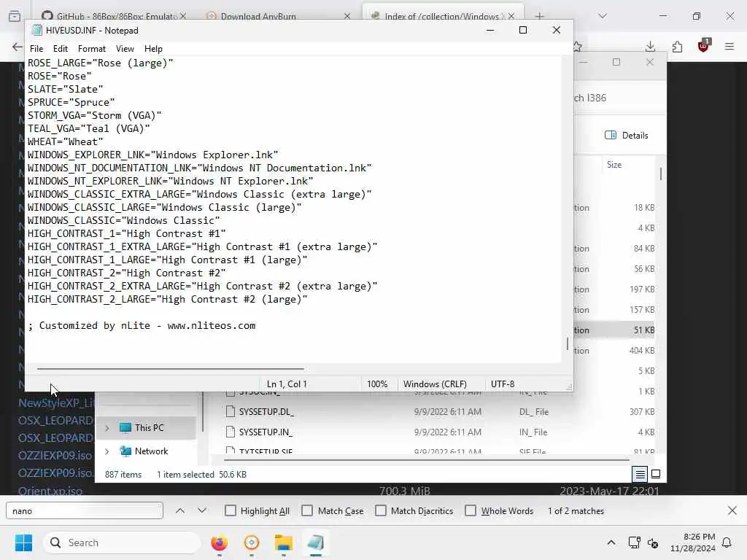
Task: Expand Network in navigation pane
Action: [107, 451]
